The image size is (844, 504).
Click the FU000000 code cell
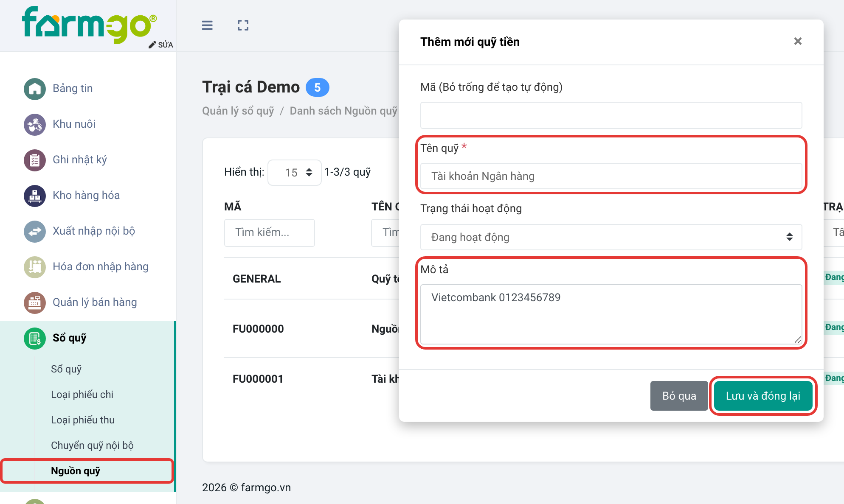coord(258,329)
